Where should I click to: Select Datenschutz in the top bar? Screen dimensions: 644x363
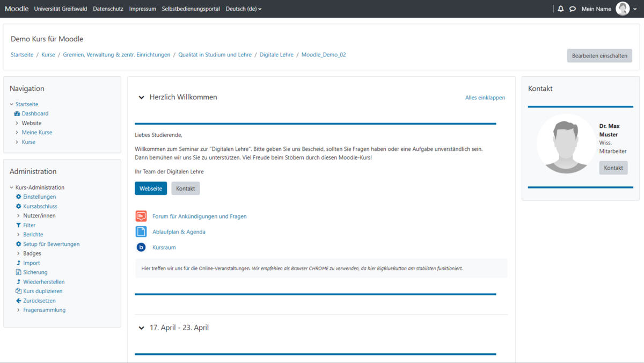[x=108, y=9]
